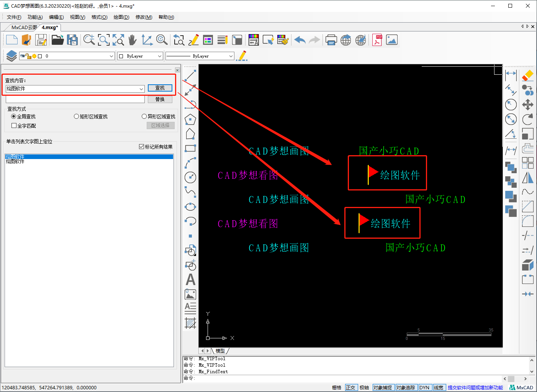Click the Zoom window magnifier icon
The width and height of the screenshot is (537, 392).
[x=104, y=40]
